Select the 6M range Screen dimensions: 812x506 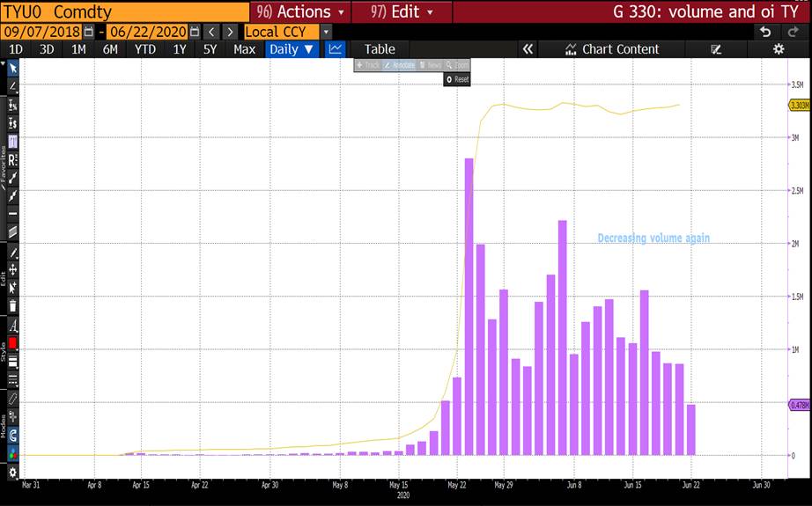(x=110, y=49)
